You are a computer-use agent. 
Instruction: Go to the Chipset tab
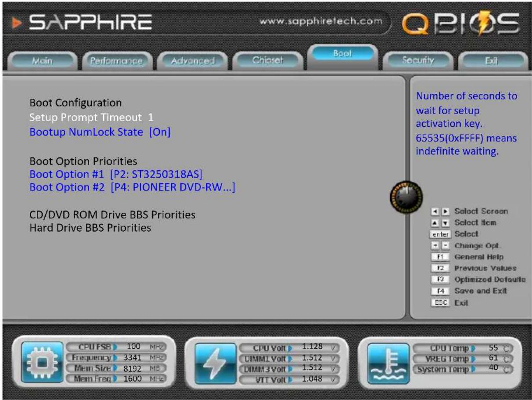269,61
